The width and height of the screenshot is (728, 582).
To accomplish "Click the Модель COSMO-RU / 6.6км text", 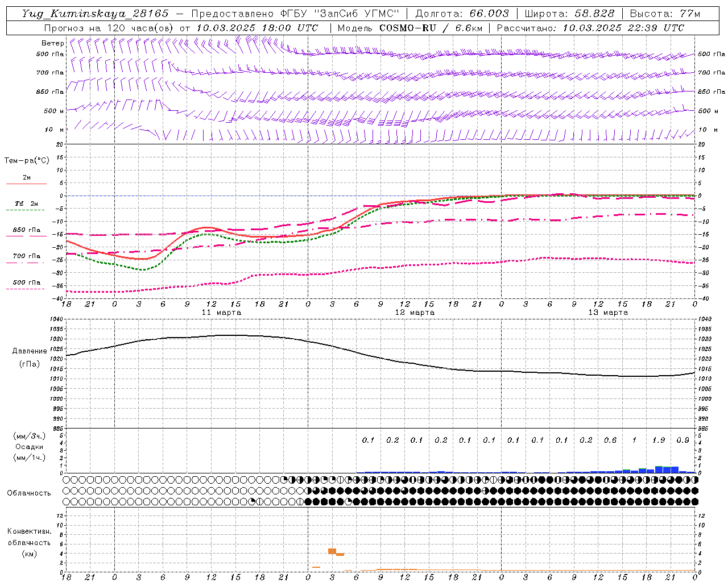I will point(410,28).
